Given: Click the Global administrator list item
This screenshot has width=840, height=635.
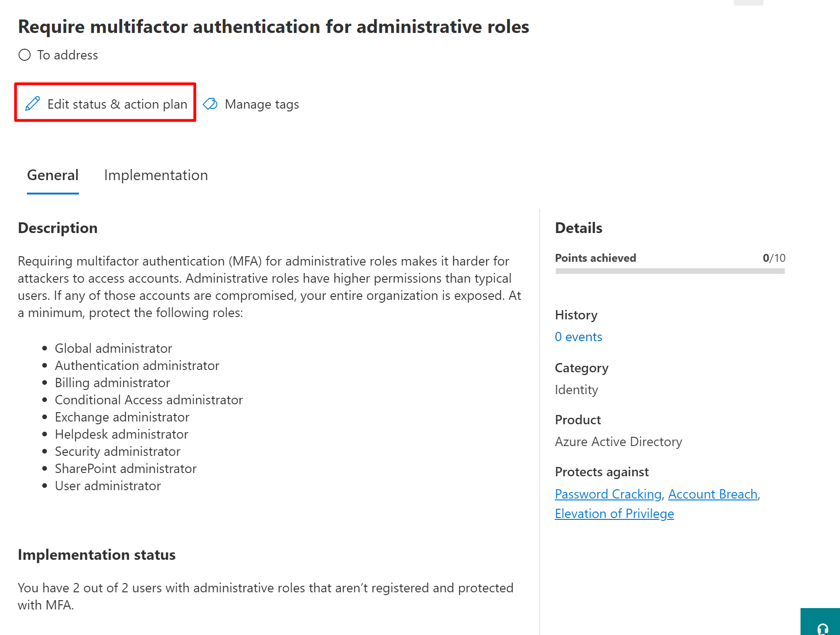Looking at the screenshot, I should tap(113, 348).
